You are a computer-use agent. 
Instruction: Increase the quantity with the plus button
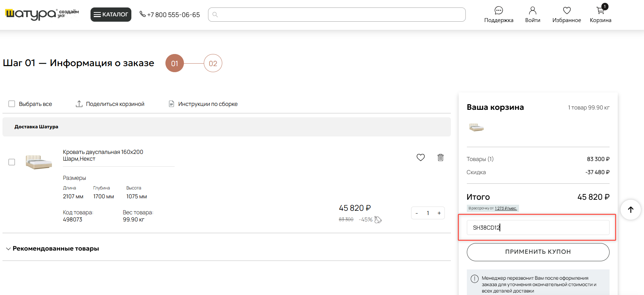click(439, 213)
